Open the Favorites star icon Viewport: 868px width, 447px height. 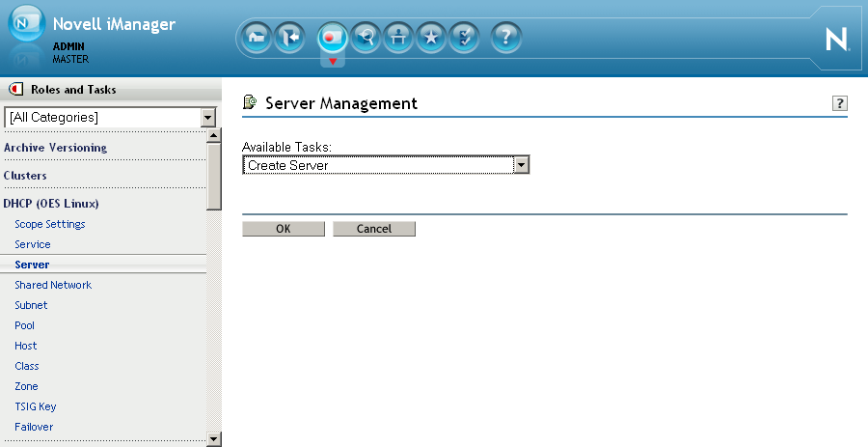point(431,38)
